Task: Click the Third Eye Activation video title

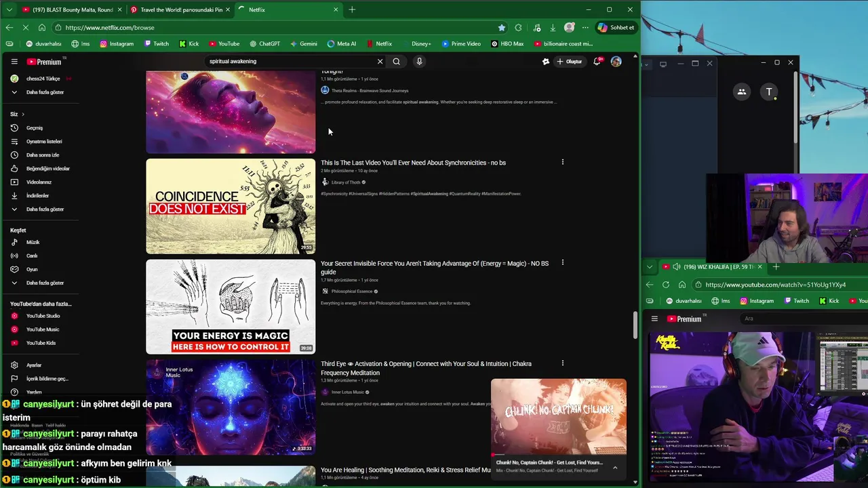Action: (x=426, y=368)
